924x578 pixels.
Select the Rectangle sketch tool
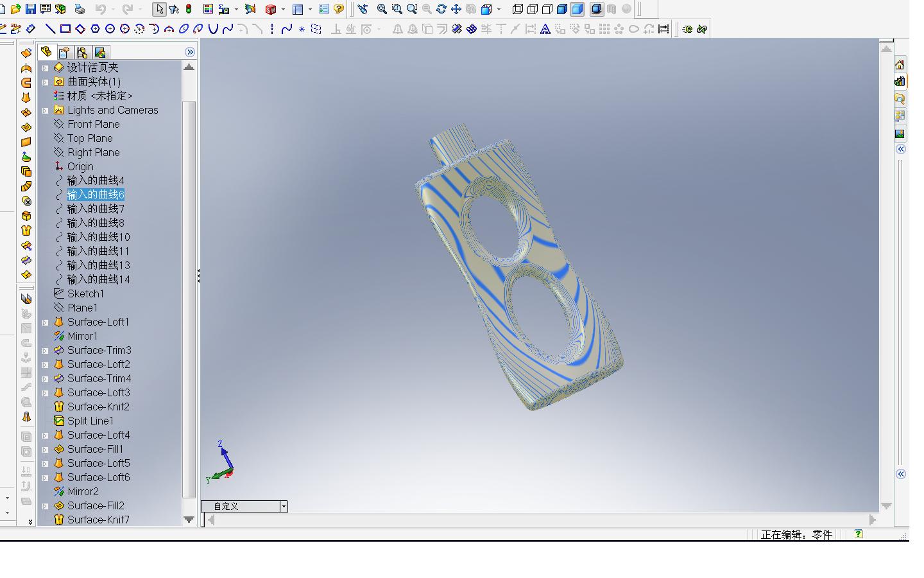coord(65,29)
